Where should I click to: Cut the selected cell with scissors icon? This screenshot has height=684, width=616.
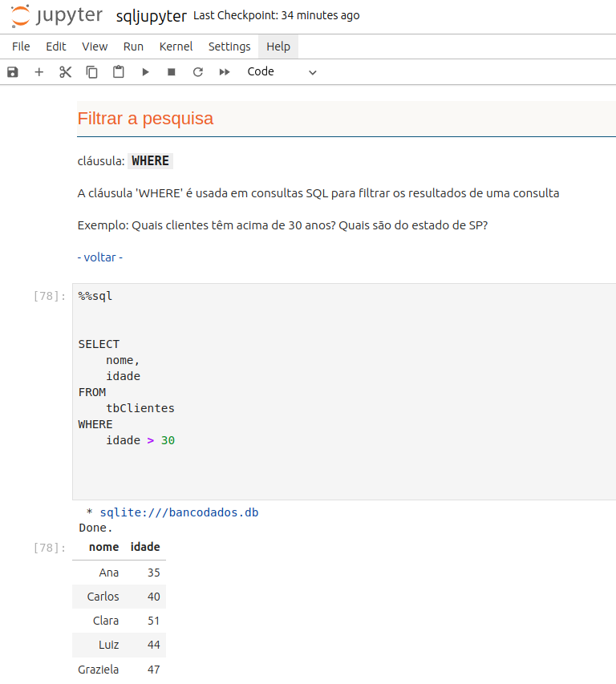[66, 72]
